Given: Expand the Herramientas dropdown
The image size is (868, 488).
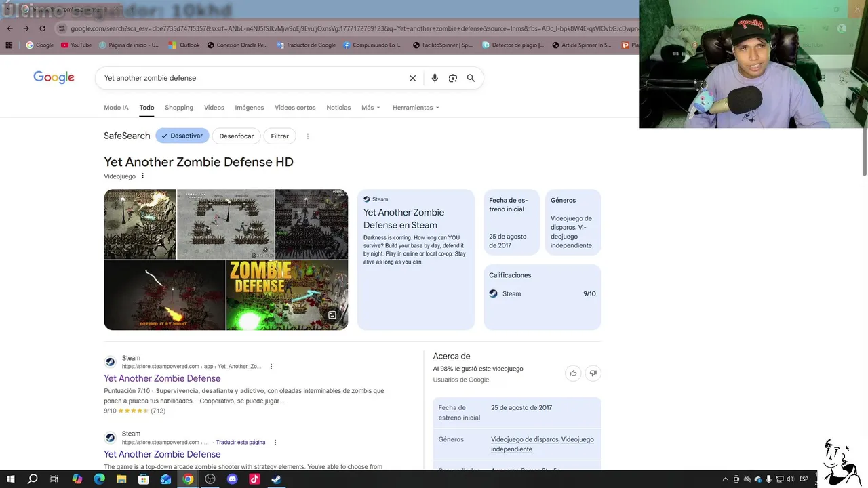Looking at the screenshot, I should point(416,108).
